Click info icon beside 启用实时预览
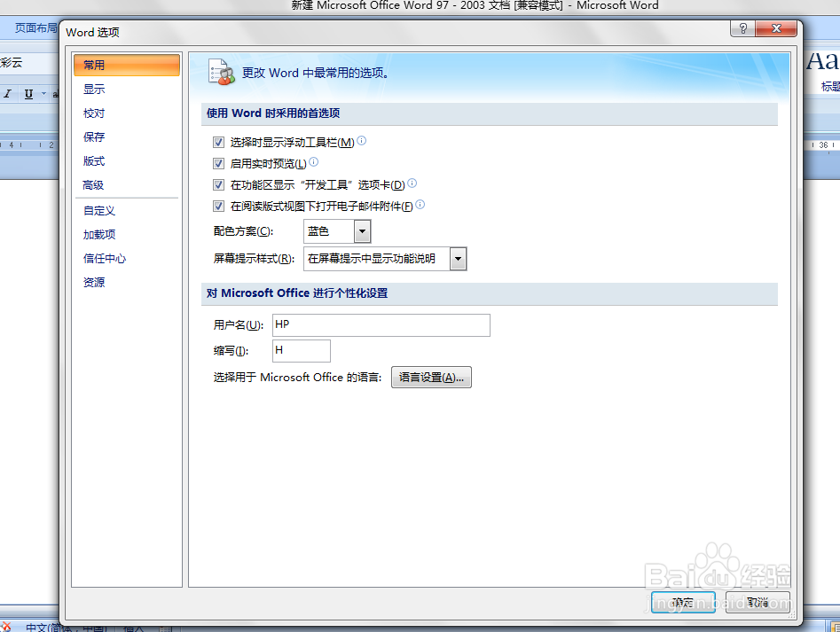This screenshot has width=840, height=632. tap(314, 161)
